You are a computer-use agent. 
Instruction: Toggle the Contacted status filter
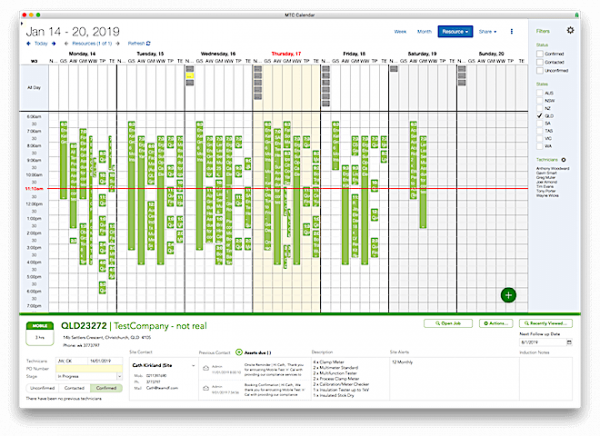540,62
